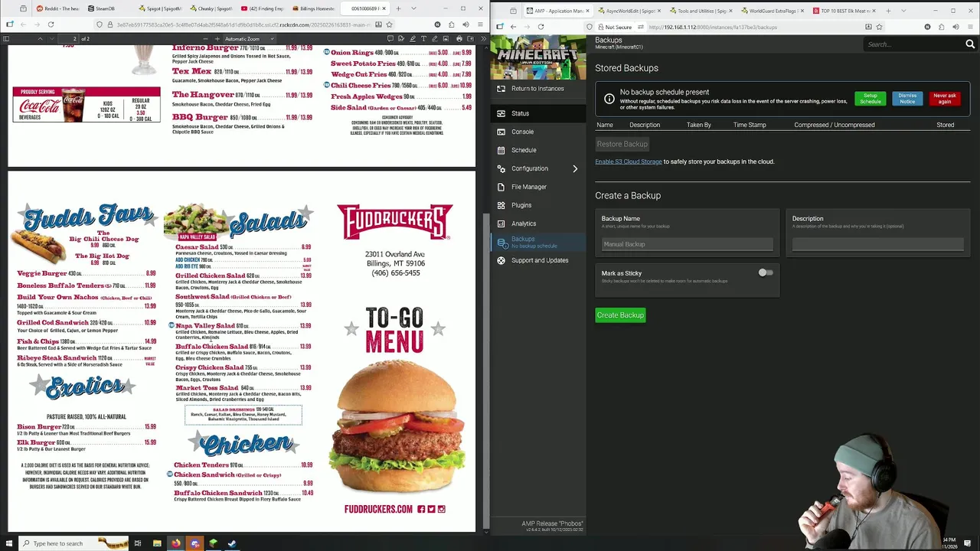Go to next PDF page arrow
The image size is (980, 551).
51,38
